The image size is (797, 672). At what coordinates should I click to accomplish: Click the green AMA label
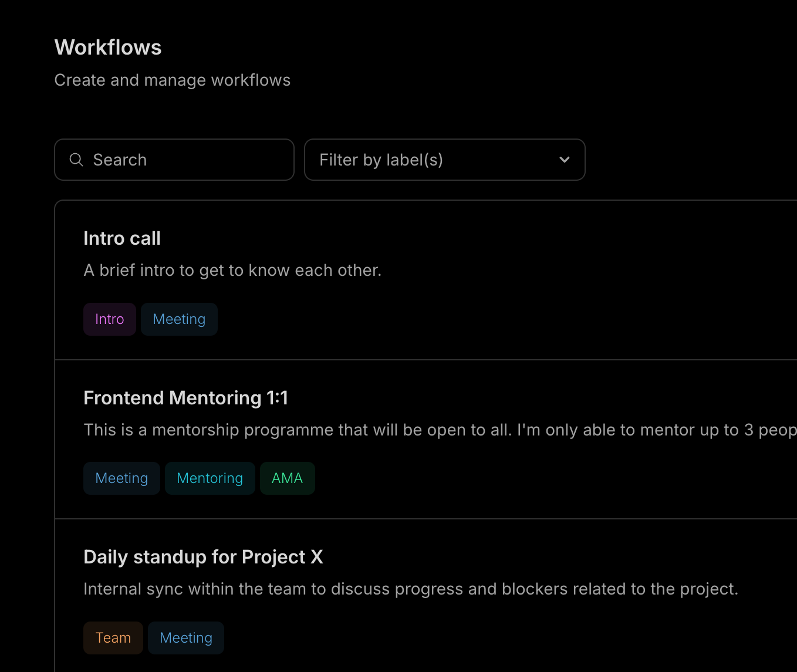click(287, 478)
